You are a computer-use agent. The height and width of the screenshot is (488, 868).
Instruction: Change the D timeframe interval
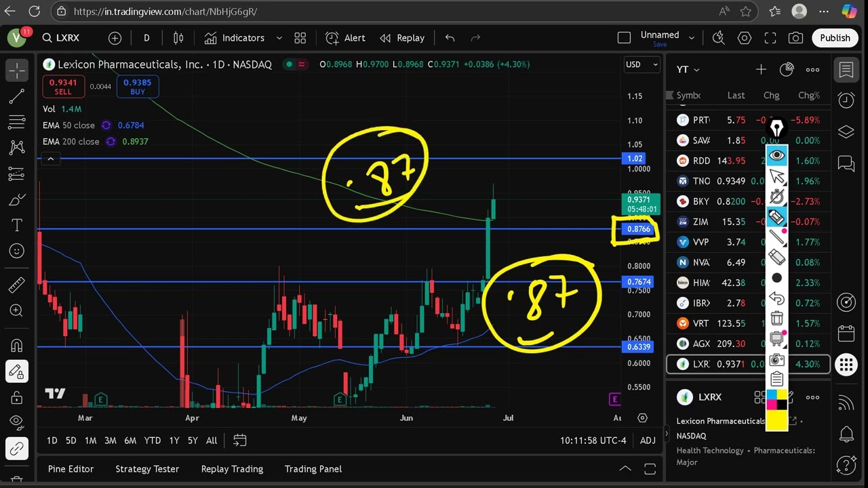click(x=146, y=38)
